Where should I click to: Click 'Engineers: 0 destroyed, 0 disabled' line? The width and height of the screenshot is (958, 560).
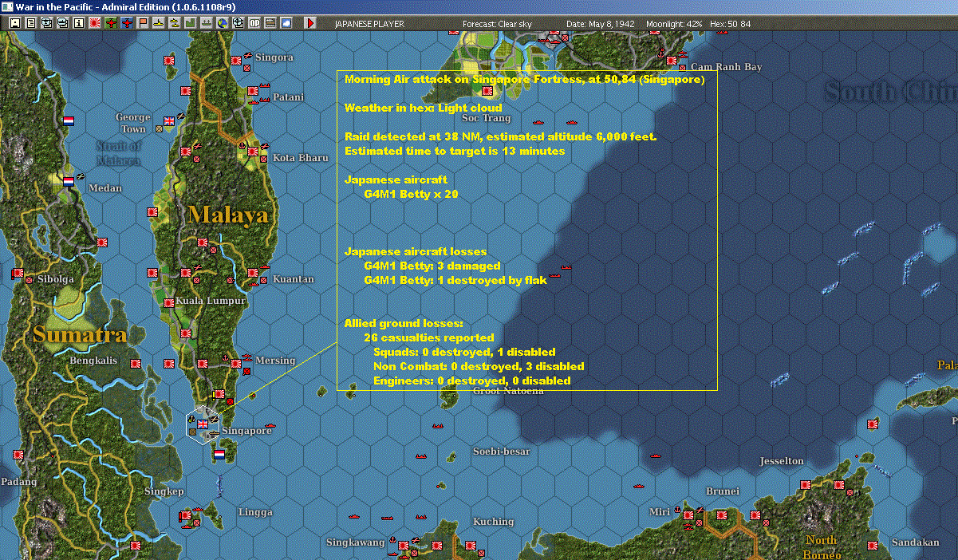(x=472, y=381)
